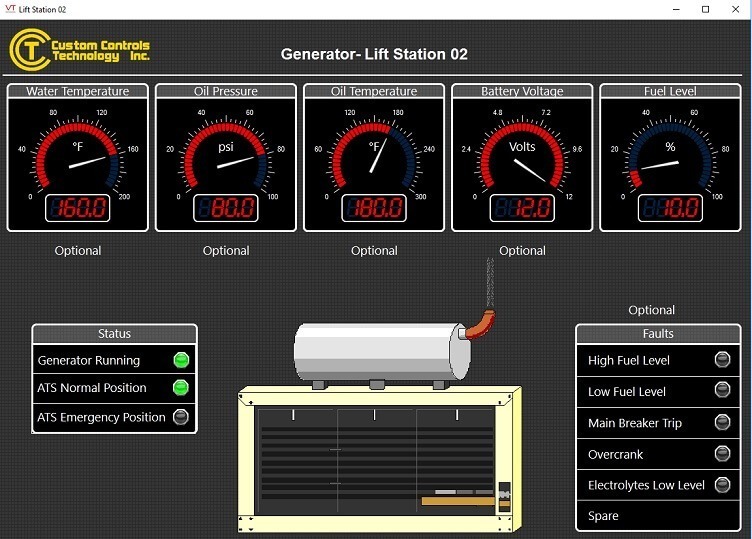This screenshot has height=539, width=752.
Task: Click the Battery Voltage digital readout
Action: tap(522, 208)
